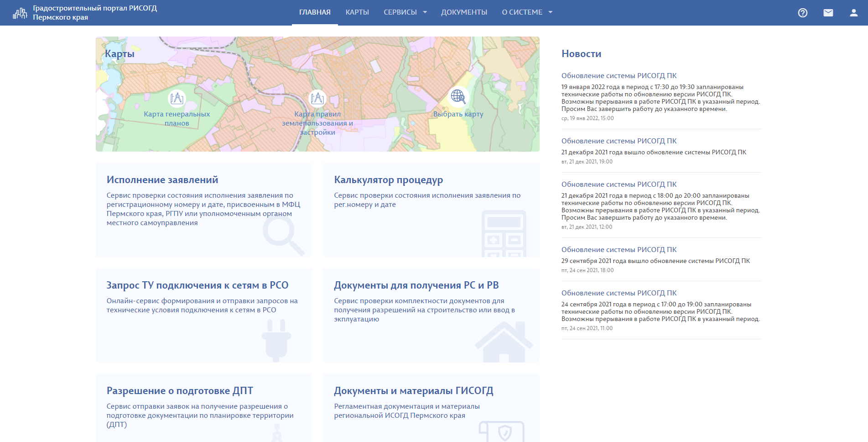Viewport: 868px width, 442px height.
Task: Expand the О СИСТЕМЕ dropdown menu
Action: [527, 12]
